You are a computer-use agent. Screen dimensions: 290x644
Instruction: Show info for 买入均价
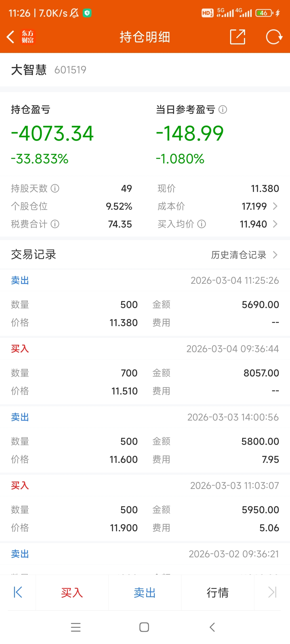tap(202, 224)
